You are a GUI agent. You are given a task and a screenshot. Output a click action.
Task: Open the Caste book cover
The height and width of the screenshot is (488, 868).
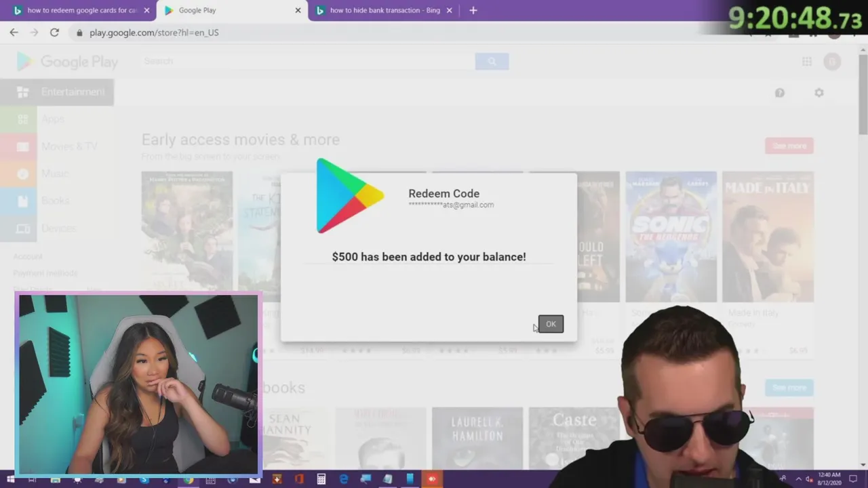coord(574,438)
